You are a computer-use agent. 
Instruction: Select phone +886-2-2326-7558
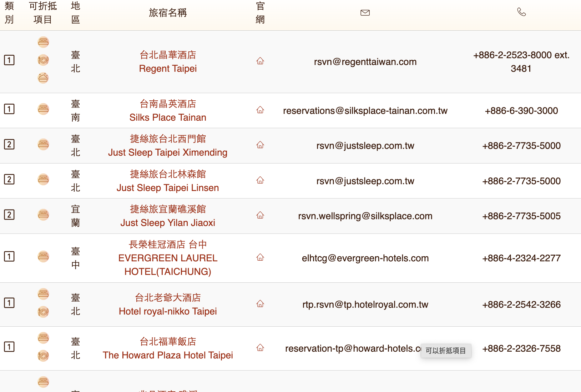pyautogui.click(x=521, y=348)
